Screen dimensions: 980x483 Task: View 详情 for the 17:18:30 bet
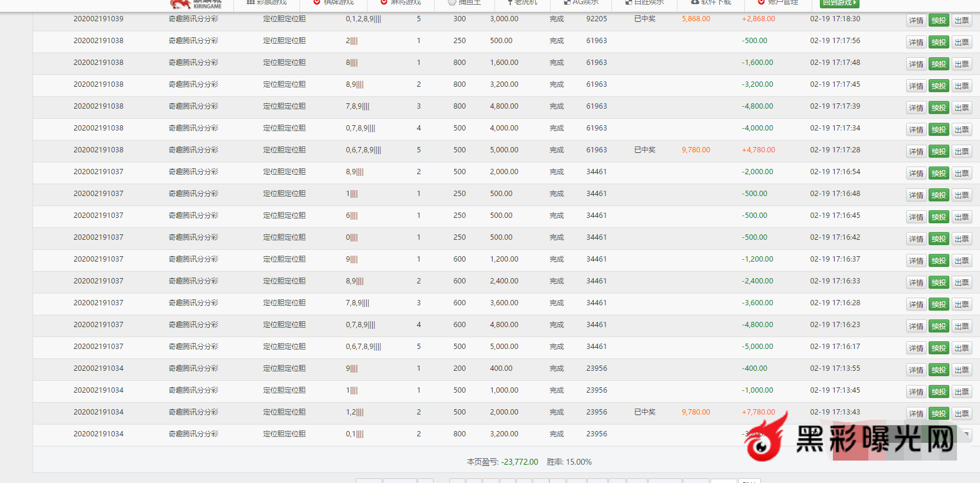coord(916,21)
